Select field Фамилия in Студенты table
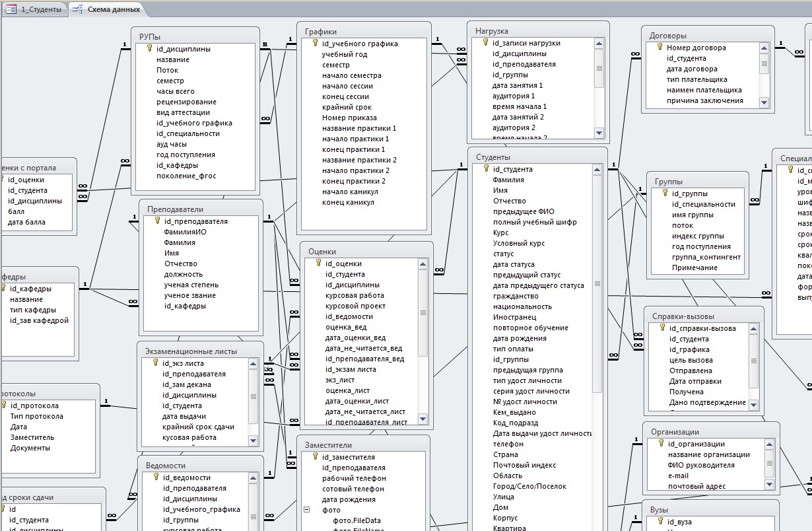812x531 pixels. pos(508,180)
